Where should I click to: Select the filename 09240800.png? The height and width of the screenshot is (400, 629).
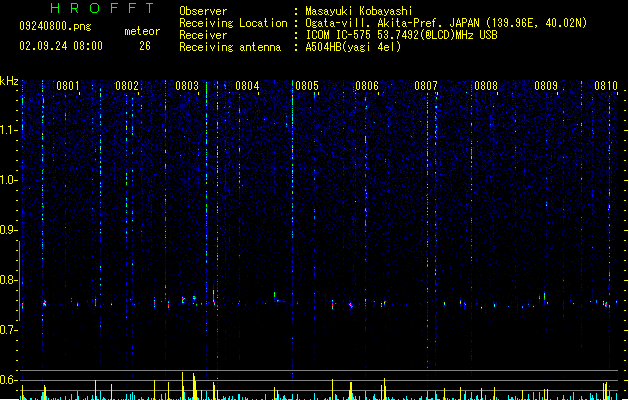point(55,26)
